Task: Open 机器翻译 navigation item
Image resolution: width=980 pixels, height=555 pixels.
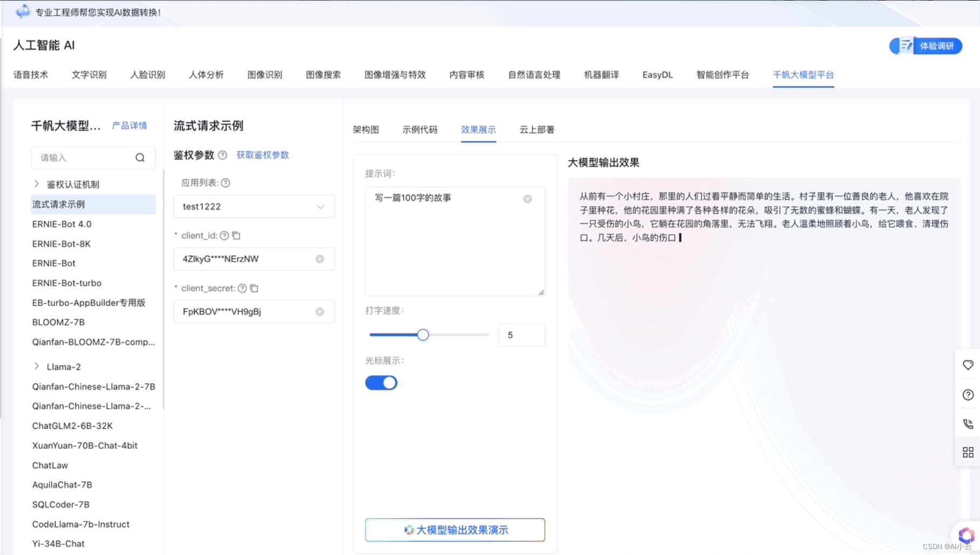Action: tap(602, 75)
